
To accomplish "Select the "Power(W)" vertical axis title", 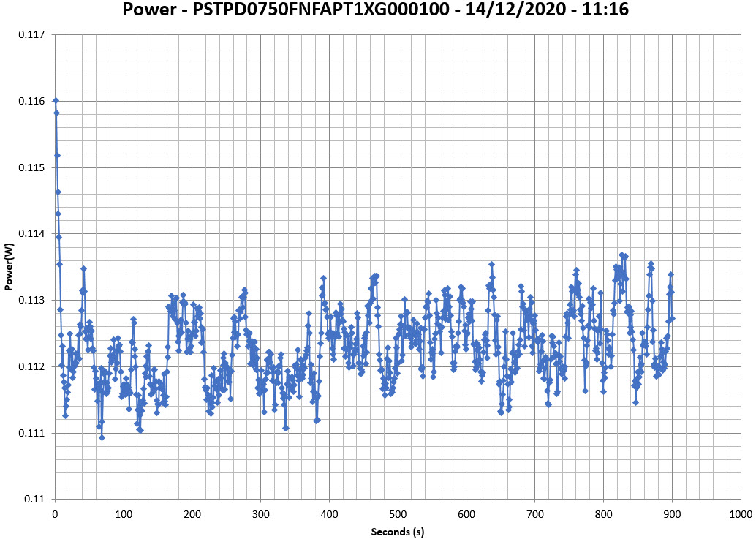I will pyautogui.click(x=9, y=267).
